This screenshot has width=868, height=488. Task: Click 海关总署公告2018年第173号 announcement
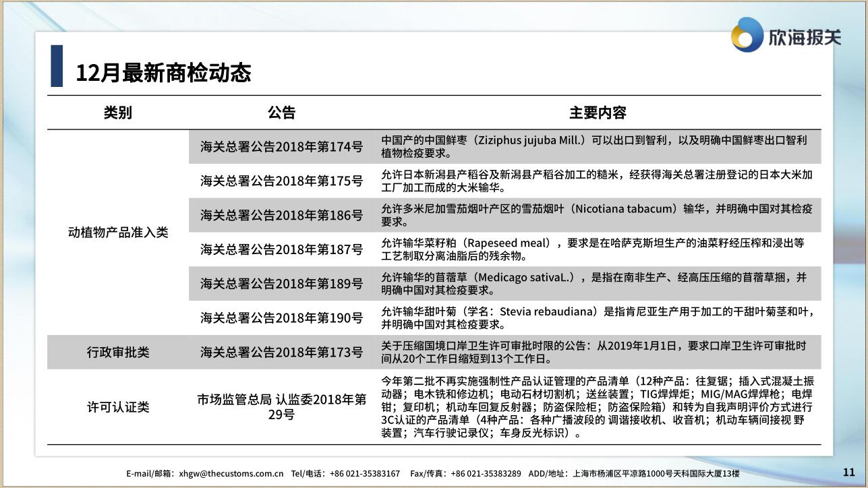[x=281, y=352]
